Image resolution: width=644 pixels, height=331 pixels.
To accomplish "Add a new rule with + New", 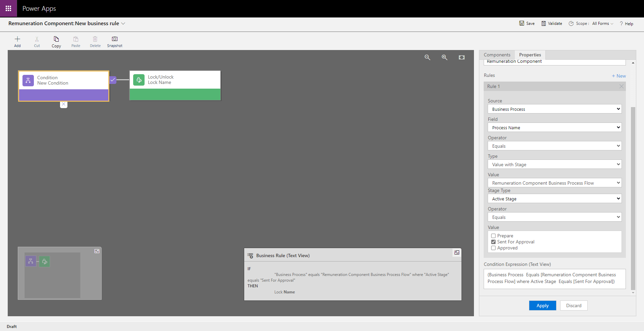I will coord(619,76).
